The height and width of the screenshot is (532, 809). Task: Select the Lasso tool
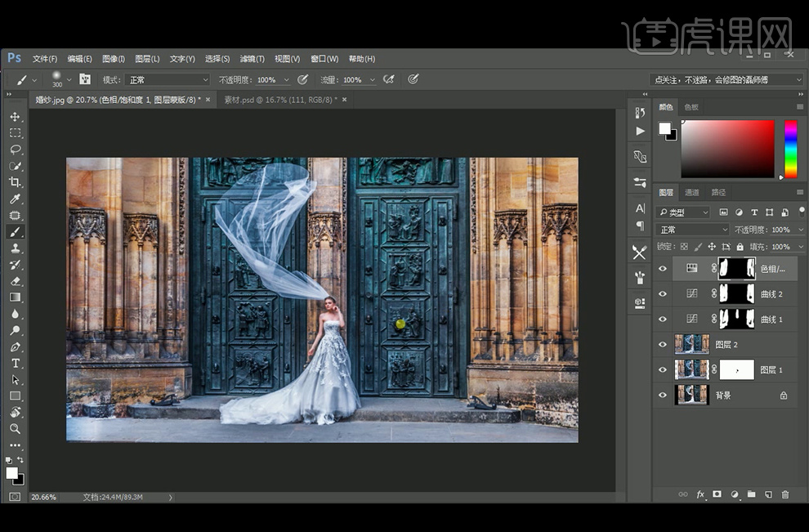(x=15, y=150)
